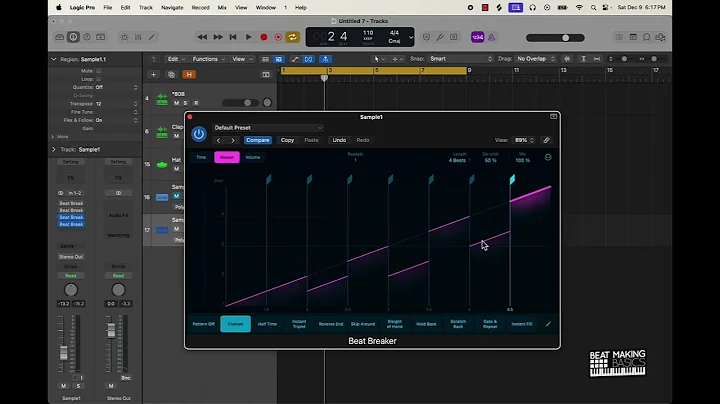Open the Editors pencil icon
The height and width of the screenshot is (404, 720).
[152, 37]
